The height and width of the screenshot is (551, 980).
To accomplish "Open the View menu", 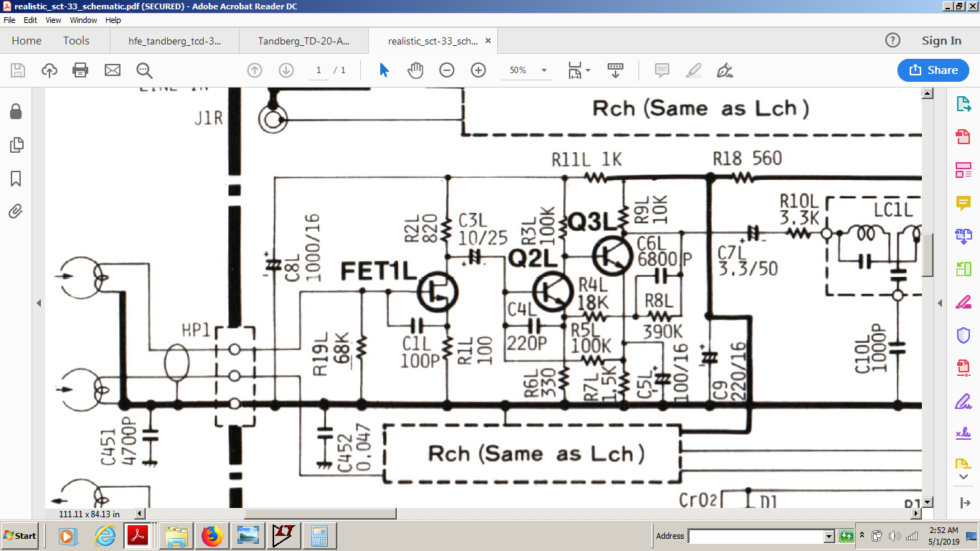I will point(53,20).
